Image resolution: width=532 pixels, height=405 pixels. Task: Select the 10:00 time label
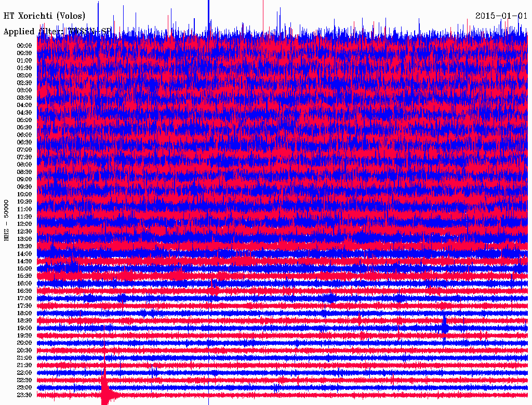pos(24,194)
